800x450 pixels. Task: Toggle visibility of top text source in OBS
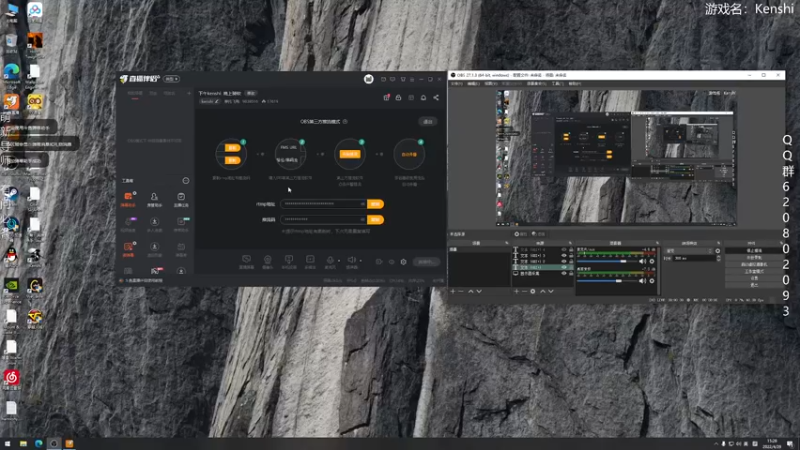coord(564,250)
